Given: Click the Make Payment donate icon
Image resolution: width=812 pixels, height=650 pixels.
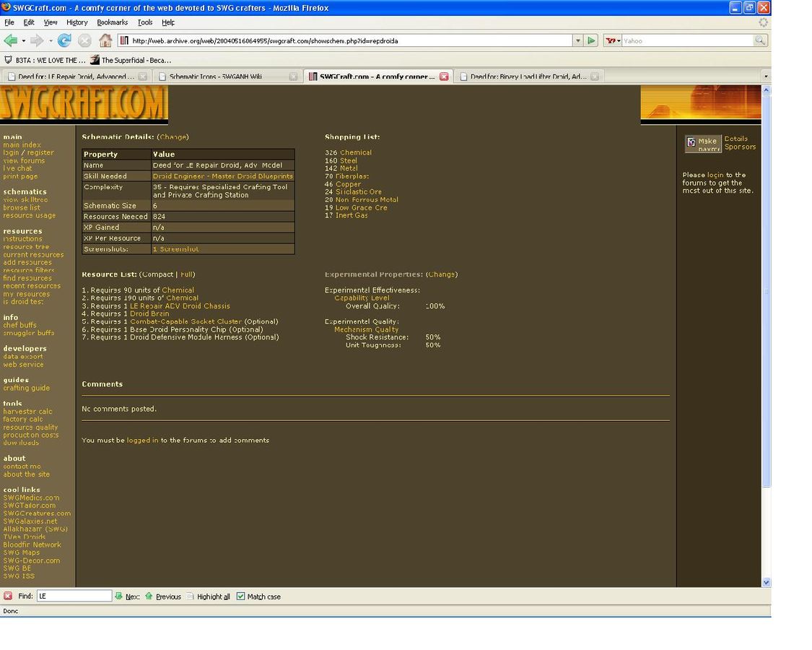Looking at the screenshot, I should [x=703, y=144].
